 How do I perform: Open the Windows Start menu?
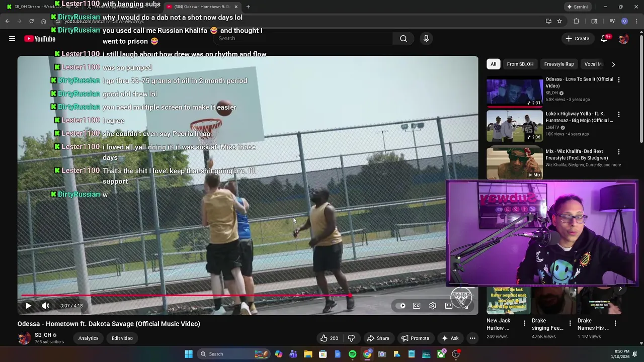point(188,354)
